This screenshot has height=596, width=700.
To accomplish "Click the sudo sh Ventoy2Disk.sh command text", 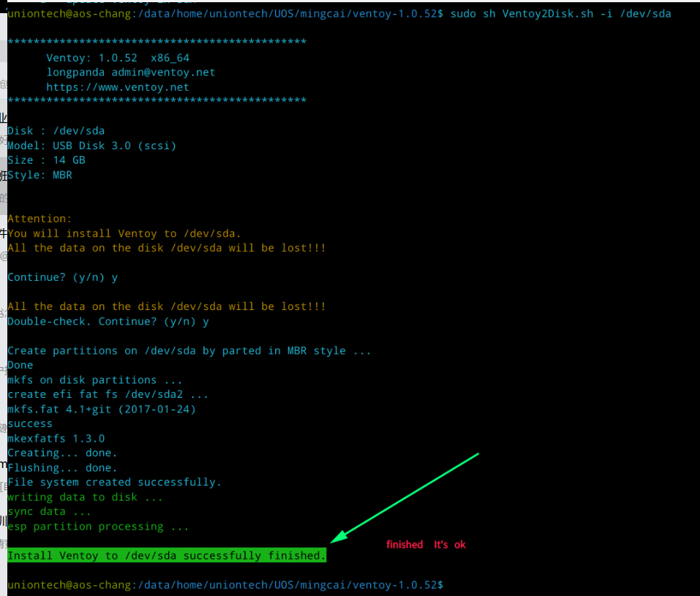I will 560,14.
